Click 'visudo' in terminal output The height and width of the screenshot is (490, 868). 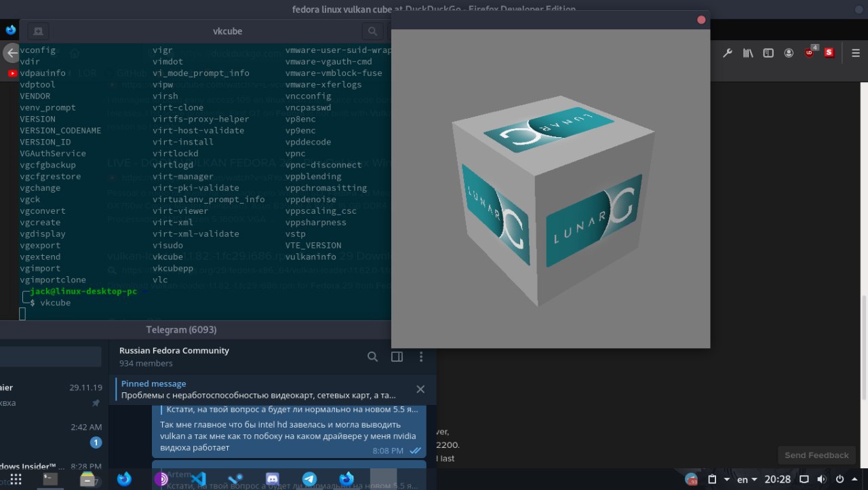point(167,245)
